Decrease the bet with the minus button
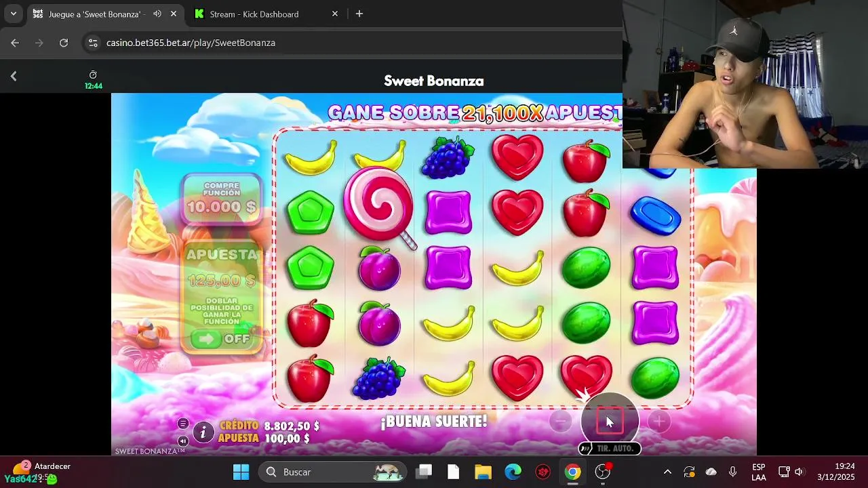868x488 pixels. [560, 422]
